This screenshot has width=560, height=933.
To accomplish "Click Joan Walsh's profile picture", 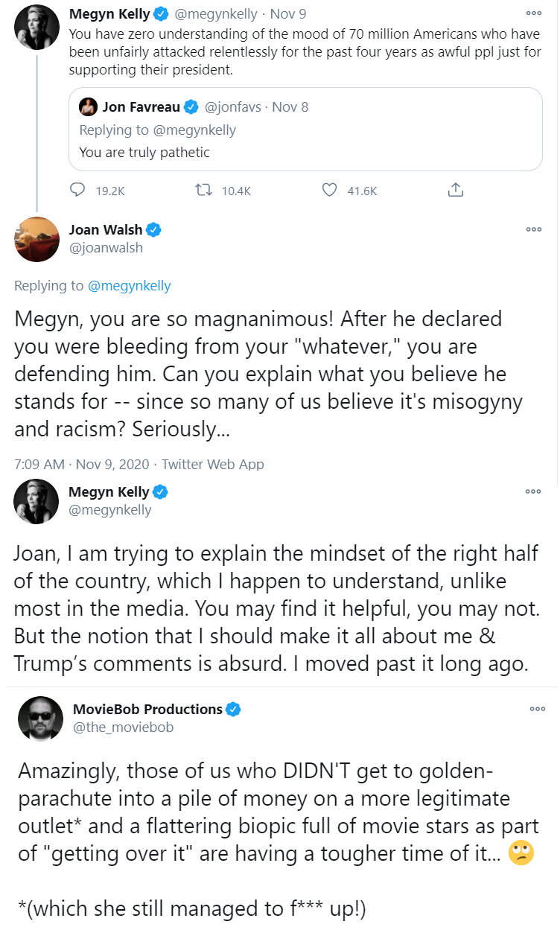I will [x=36, y=239].
